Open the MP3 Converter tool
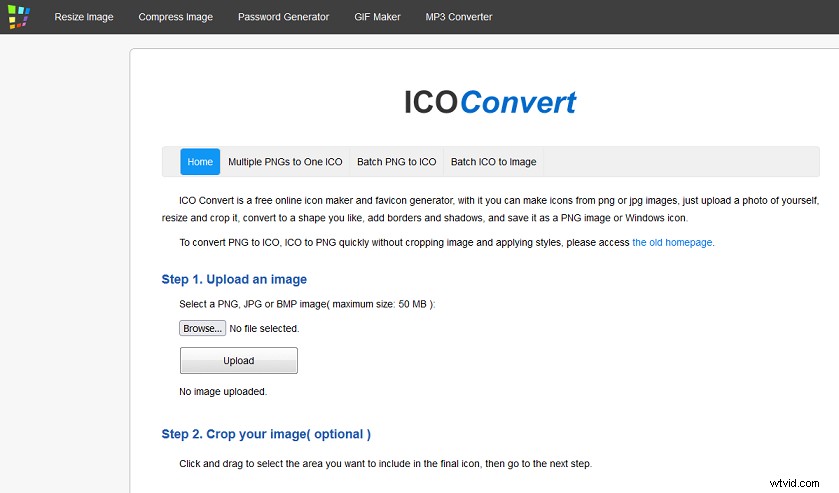The width and height of the screenshot is (839, 493). pyautogui.click(x=459, y=17)
